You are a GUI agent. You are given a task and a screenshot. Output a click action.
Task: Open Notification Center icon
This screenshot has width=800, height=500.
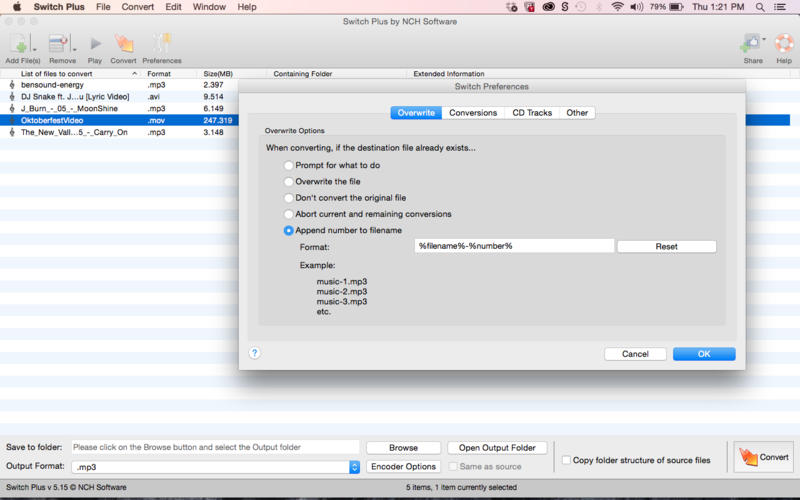(780, 7)
